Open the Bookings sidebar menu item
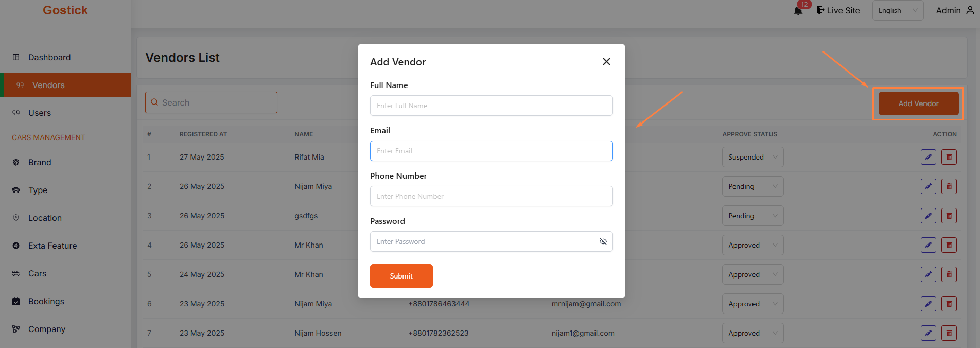The image size is (980, 348). (x=46, y=301)
